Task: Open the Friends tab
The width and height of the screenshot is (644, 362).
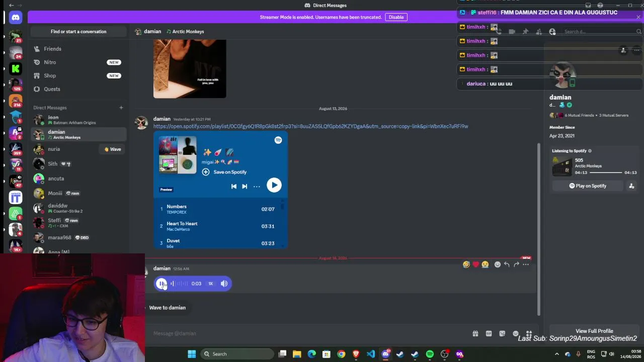Action: tap(78, 49)
